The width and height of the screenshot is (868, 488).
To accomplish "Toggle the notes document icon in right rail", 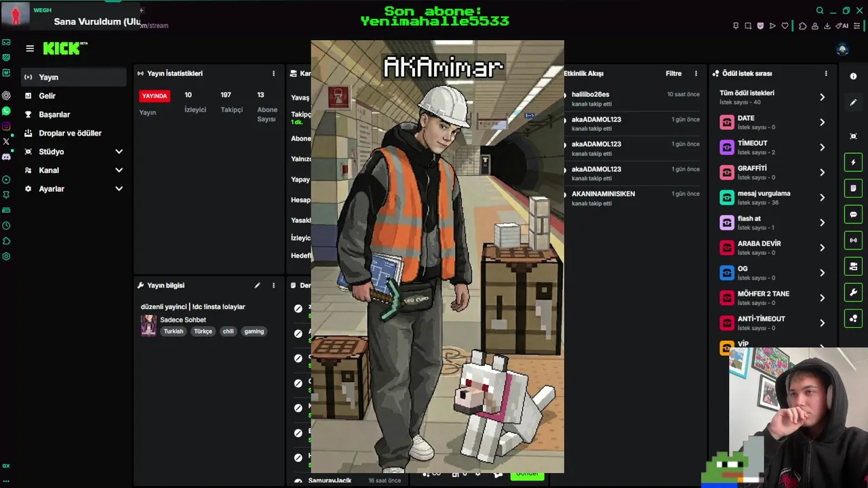I will click(x=853, y=188).
